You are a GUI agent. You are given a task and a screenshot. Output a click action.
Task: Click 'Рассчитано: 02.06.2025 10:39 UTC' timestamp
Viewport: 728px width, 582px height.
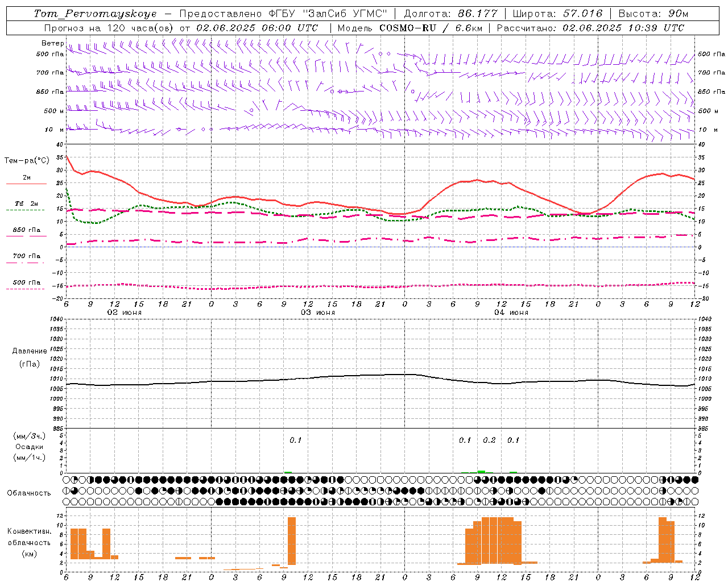point(590,28)
